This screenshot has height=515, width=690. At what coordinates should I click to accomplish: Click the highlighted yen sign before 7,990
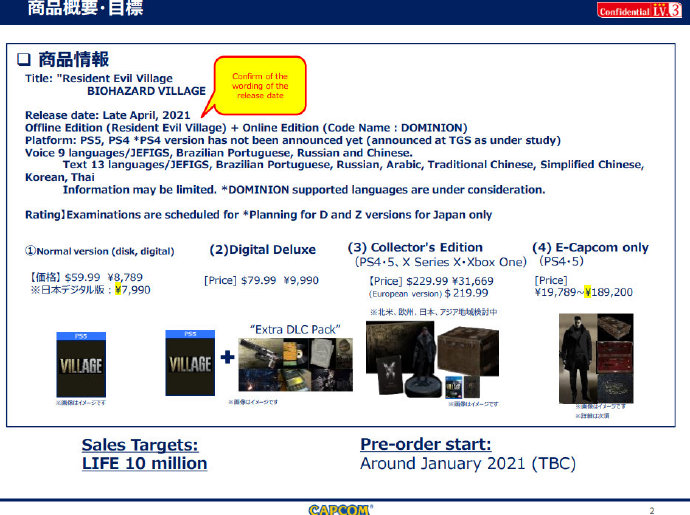pyautogui.click(x=118, y=291)
